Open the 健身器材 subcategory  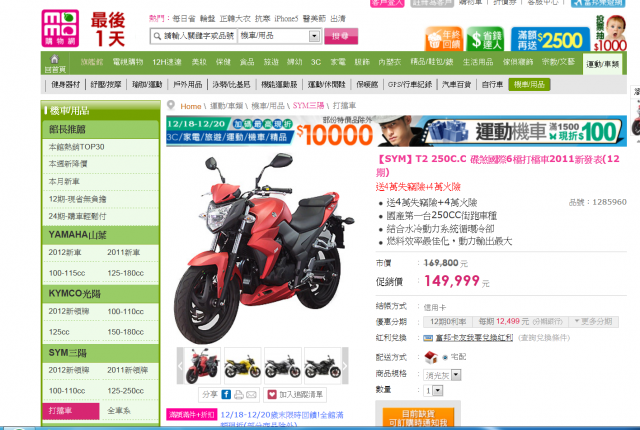66,84
